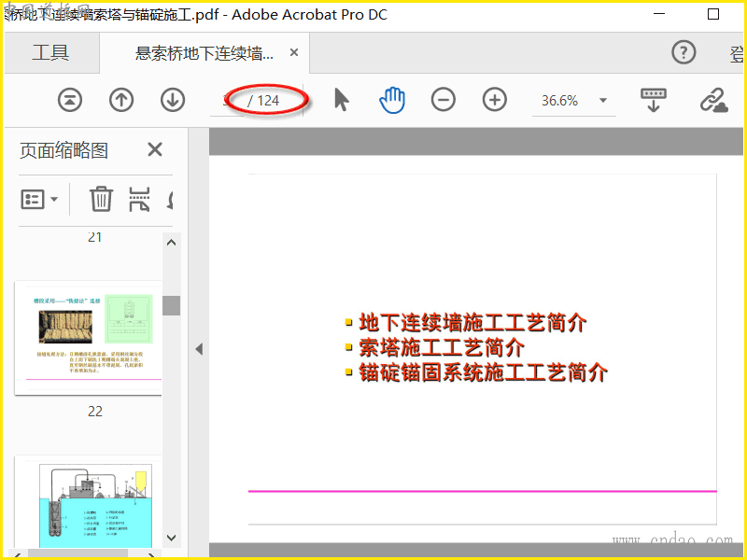Screen dimensions: 747x560
Task: Show next page arrow button
Action: tap(173, 101)
